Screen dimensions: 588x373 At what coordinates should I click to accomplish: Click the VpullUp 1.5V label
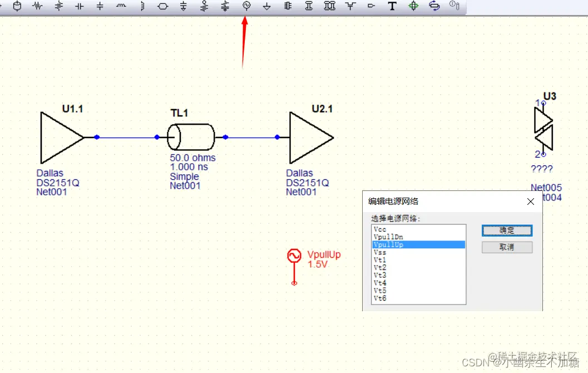coord(324,259)
